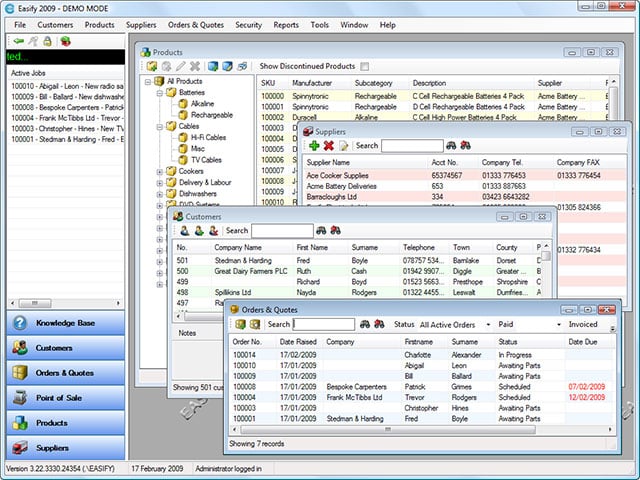Click the Suppliers Search input field
640x480 pixels.
(412, 146)
